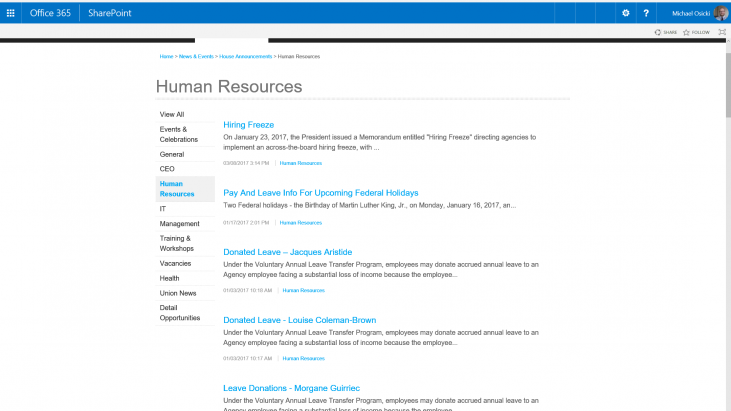The image size is (731, 411).
Task: Open Training & Workshops category
Action: pyautogui.click(x=185, y=243)
